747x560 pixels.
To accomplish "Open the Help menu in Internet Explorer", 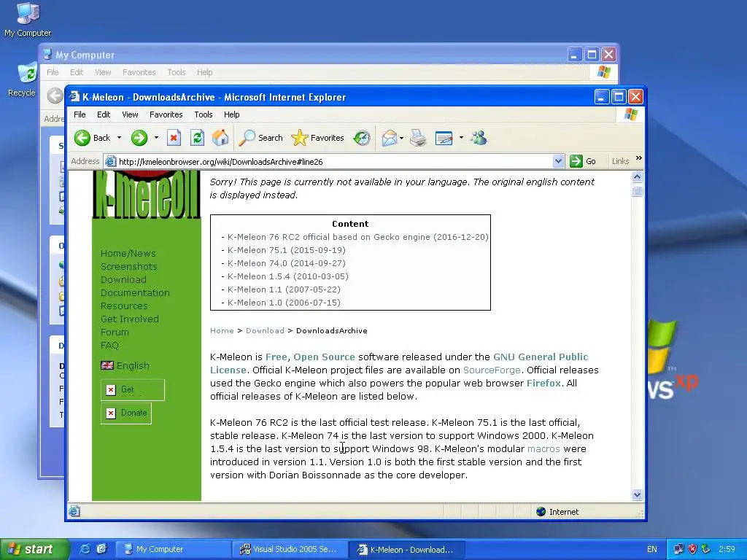I will (231, 114).
